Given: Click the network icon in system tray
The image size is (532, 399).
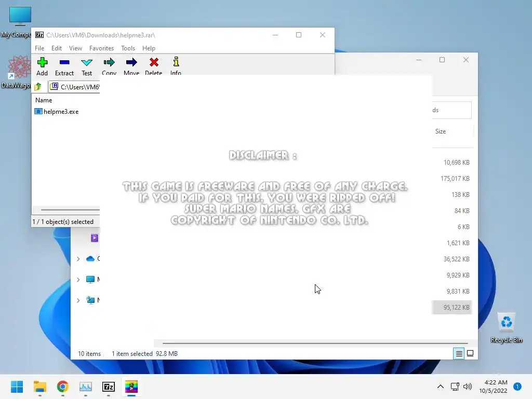Looking at the screenshot, I should 455,387.
